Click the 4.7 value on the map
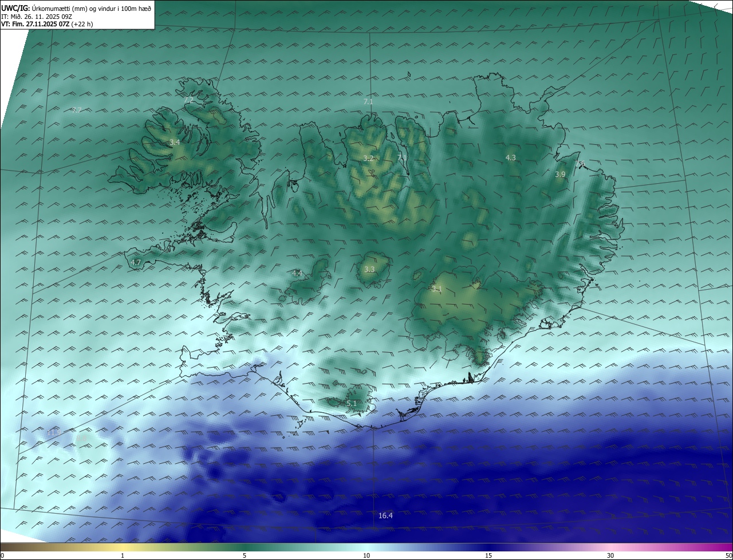Screen dimensions: 733x560 (x=136, y=263)
